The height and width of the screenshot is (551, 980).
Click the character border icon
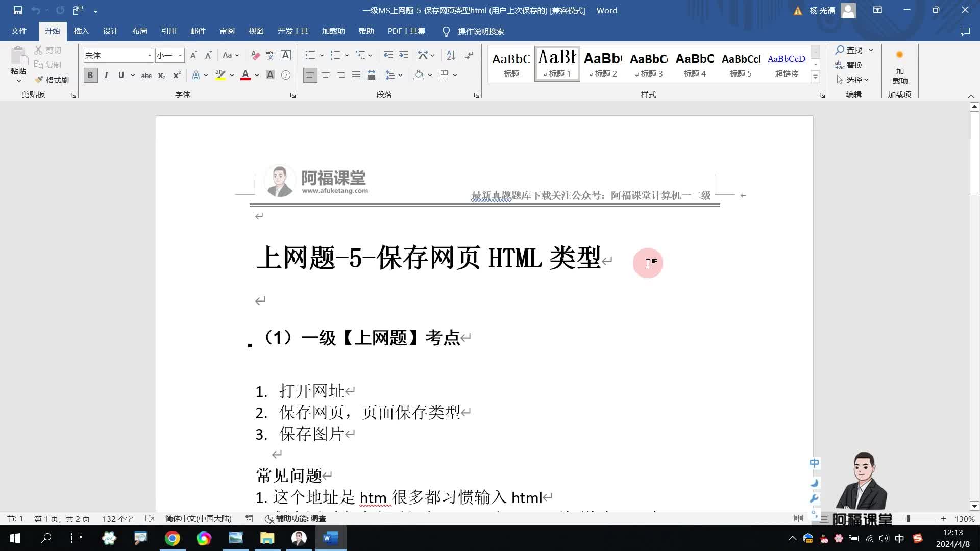[x=286, y=55]
